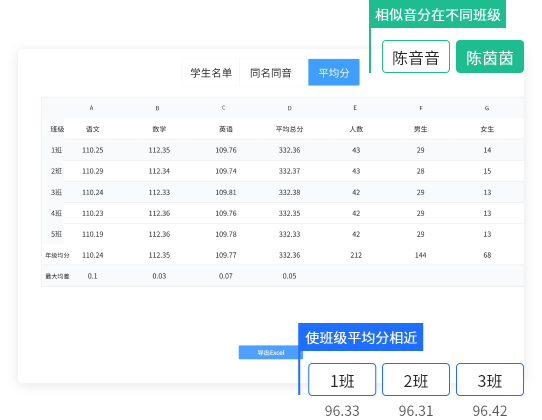The width and height of the screenshot is (542, 420).
Task: Click grade total headcount 212
Action: click(x=356, y=255)
